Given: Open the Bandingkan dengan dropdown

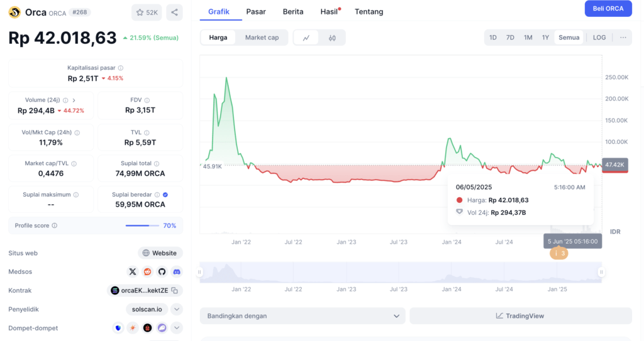Looking at the screenshot, I should 303,316.
